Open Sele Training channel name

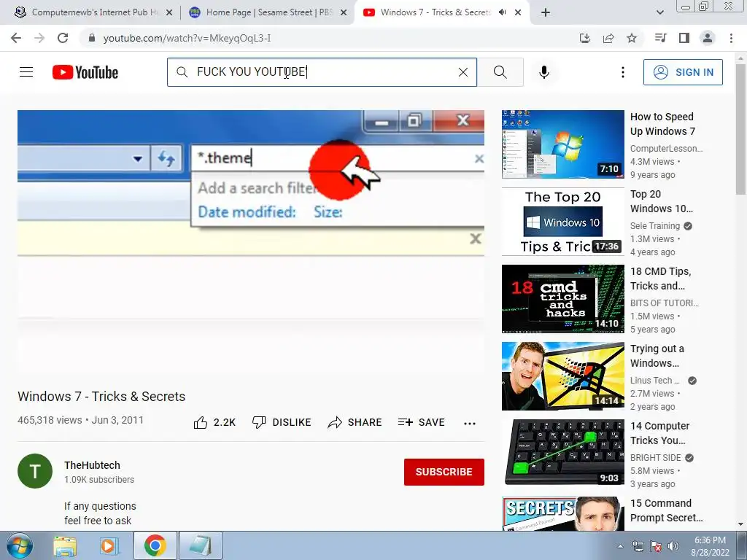click(655, 226)
